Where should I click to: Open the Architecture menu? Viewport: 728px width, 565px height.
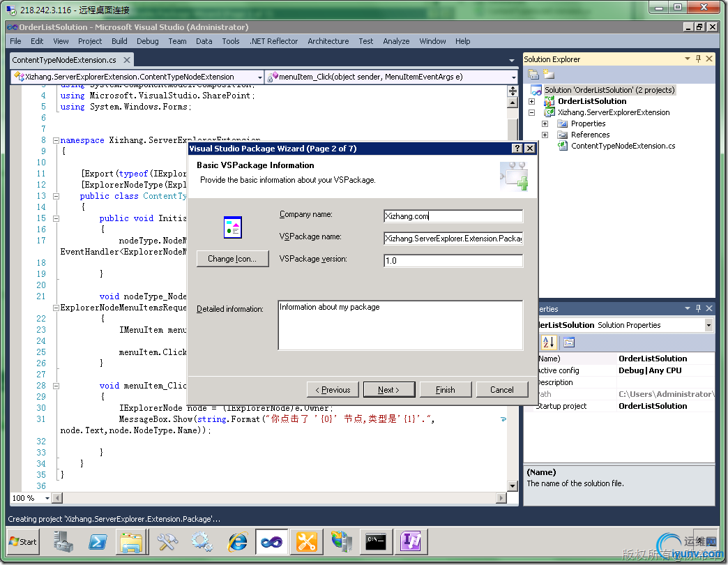click(x=328, y=41)
